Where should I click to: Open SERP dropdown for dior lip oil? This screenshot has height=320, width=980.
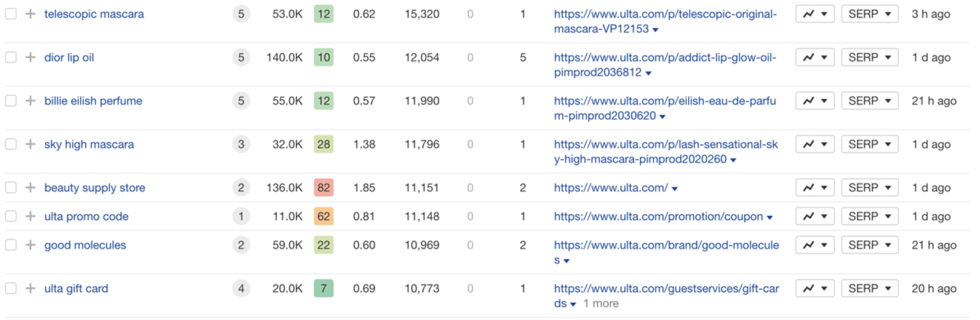869,57
